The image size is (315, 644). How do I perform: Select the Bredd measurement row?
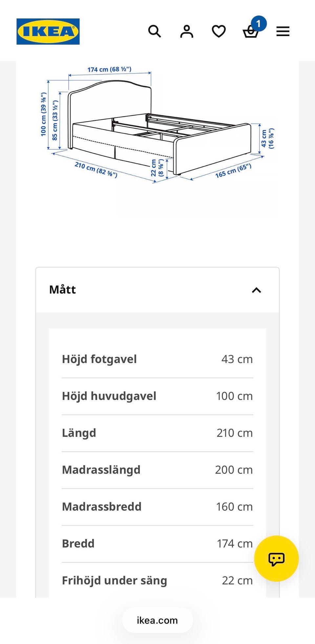click(157, 544)
